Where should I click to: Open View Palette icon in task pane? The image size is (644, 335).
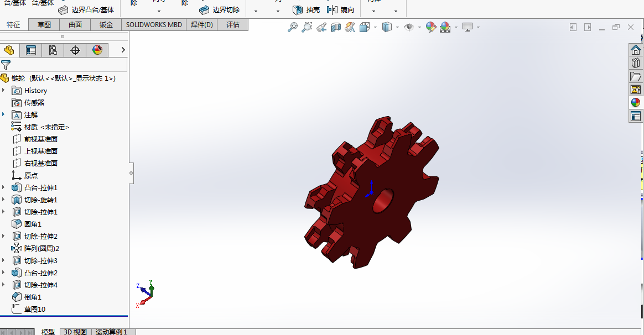point(635,90)
